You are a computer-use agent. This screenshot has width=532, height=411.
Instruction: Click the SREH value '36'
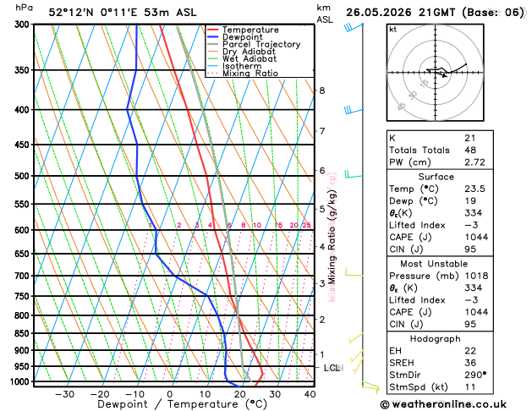470,363
